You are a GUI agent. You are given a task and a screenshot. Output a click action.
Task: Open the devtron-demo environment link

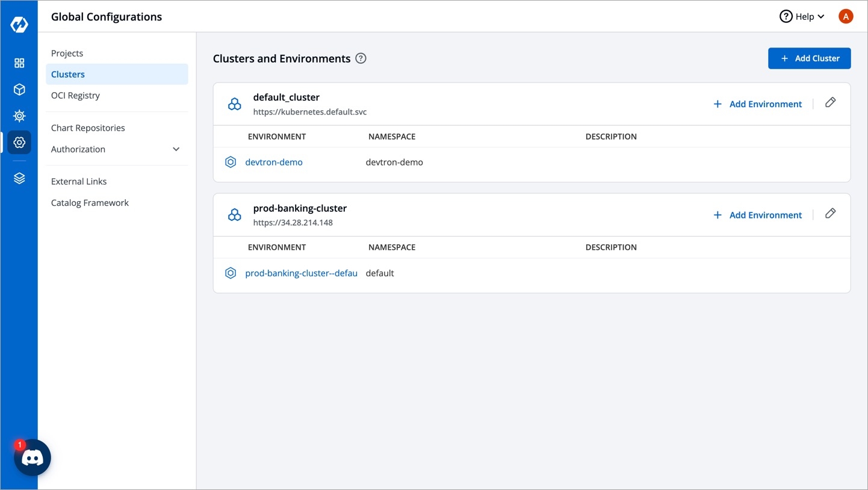(274, 163)
